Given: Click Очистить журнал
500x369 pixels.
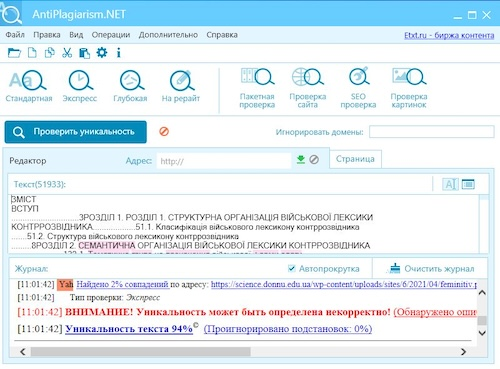Looking at the screenshot, I should (x=439, y=269).
